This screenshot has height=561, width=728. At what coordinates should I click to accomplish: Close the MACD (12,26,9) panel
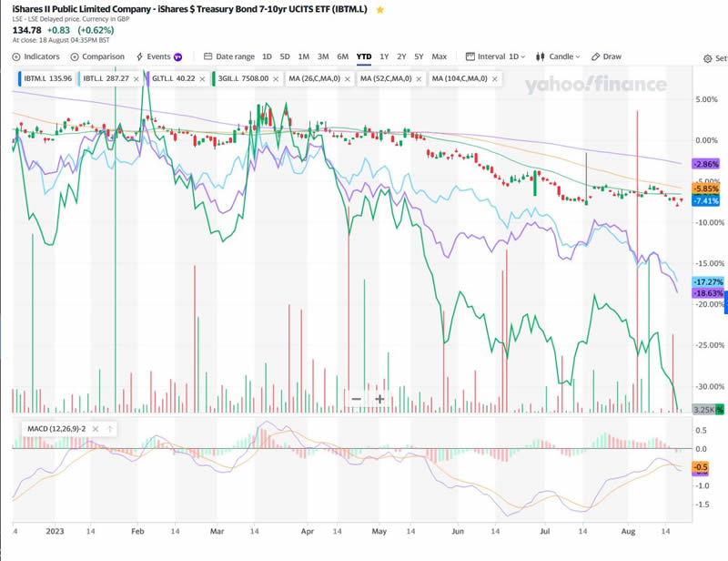pos(96,429)
